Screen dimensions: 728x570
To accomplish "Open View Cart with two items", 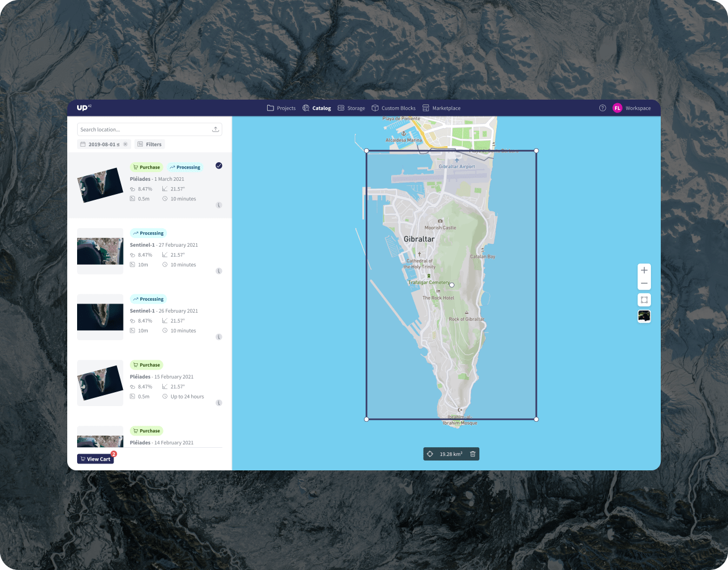I will [x=95, y=458].
